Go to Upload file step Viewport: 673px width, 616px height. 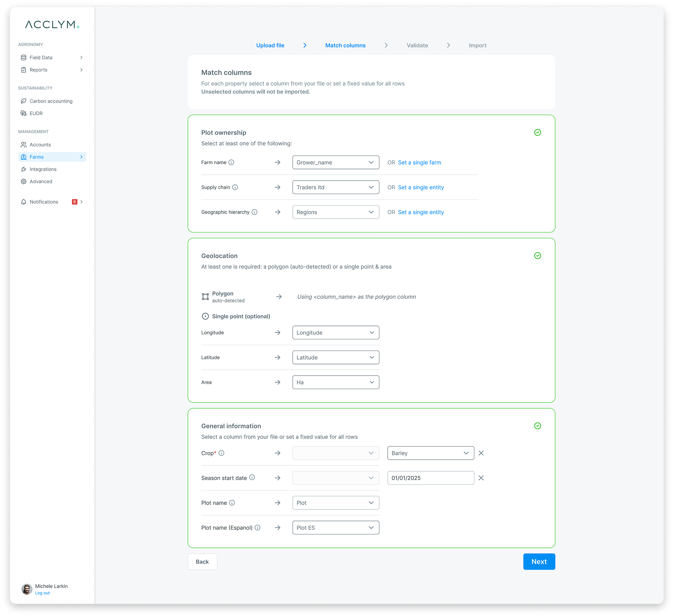pyautogui.click(x=270, y=45)
